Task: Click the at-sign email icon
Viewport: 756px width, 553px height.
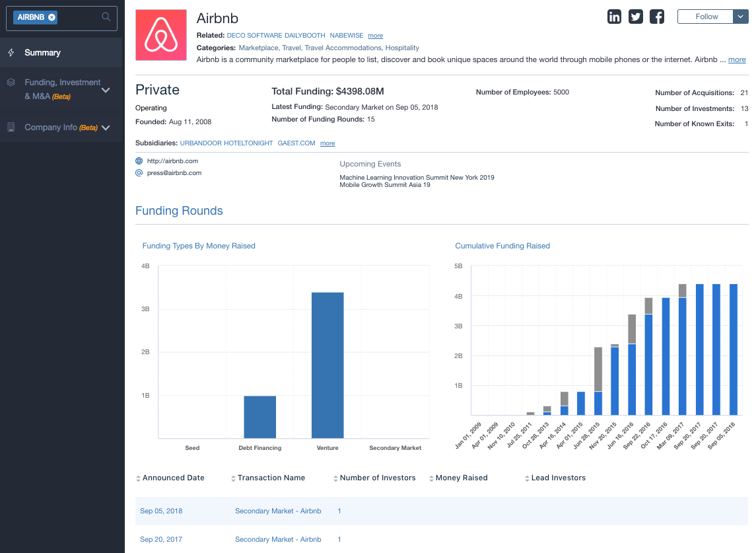Action: click(x=139, y=172)
